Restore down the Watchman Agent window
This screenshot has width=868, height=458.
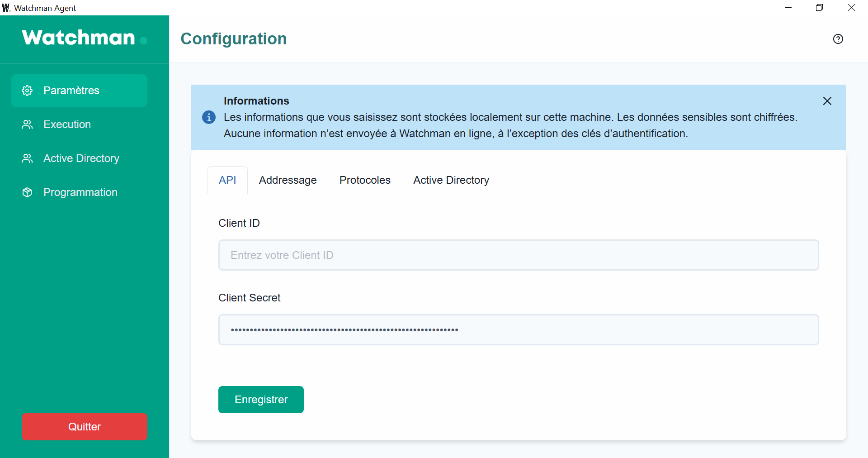819,8
